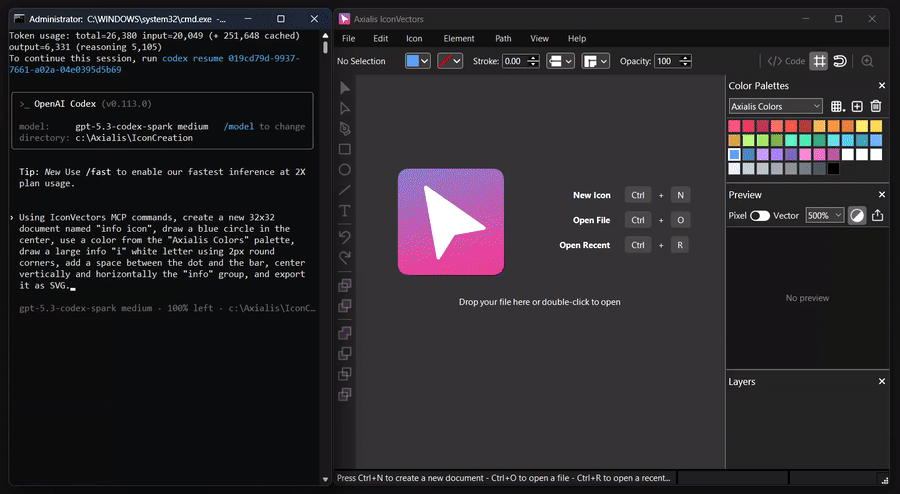
Task: Click the add new palette icon
Action: click(857, 106)
